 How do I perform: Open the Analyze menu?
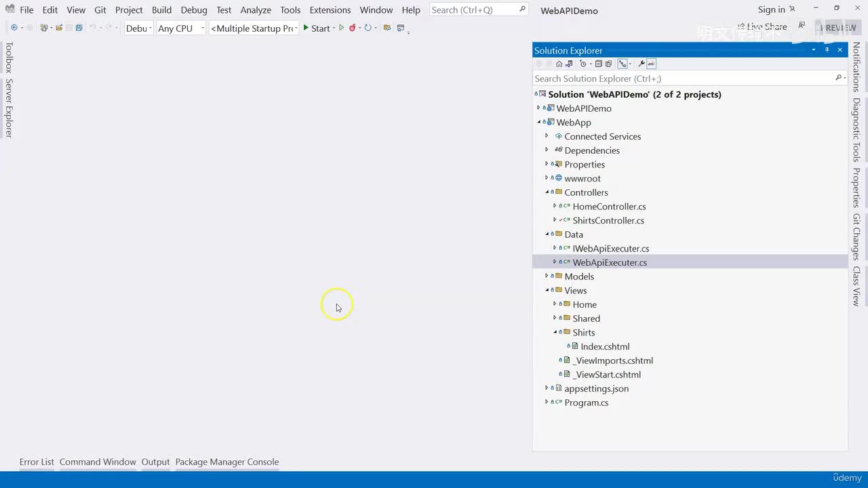coord(256,9)
